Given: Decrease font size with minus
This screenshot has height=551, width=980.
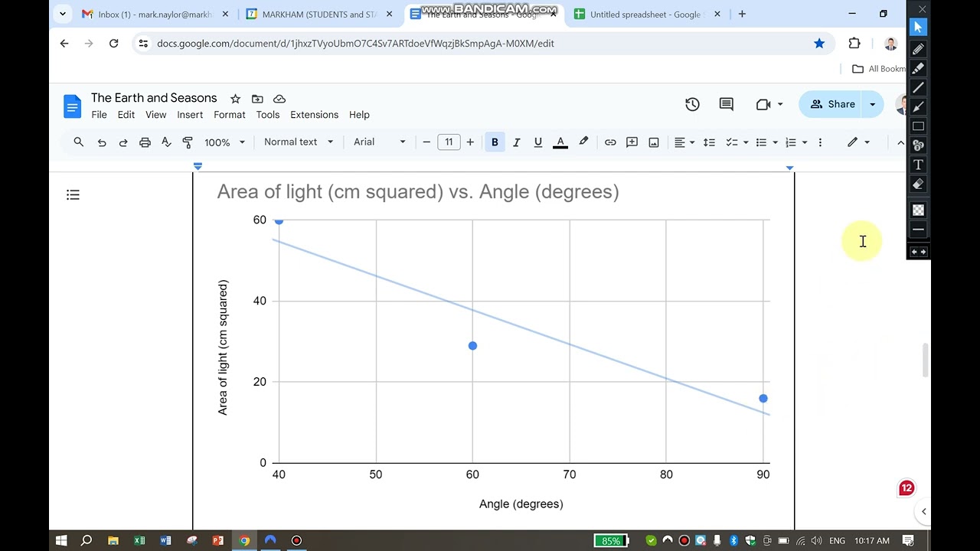Looking at the screenshot, I should 426,142.
